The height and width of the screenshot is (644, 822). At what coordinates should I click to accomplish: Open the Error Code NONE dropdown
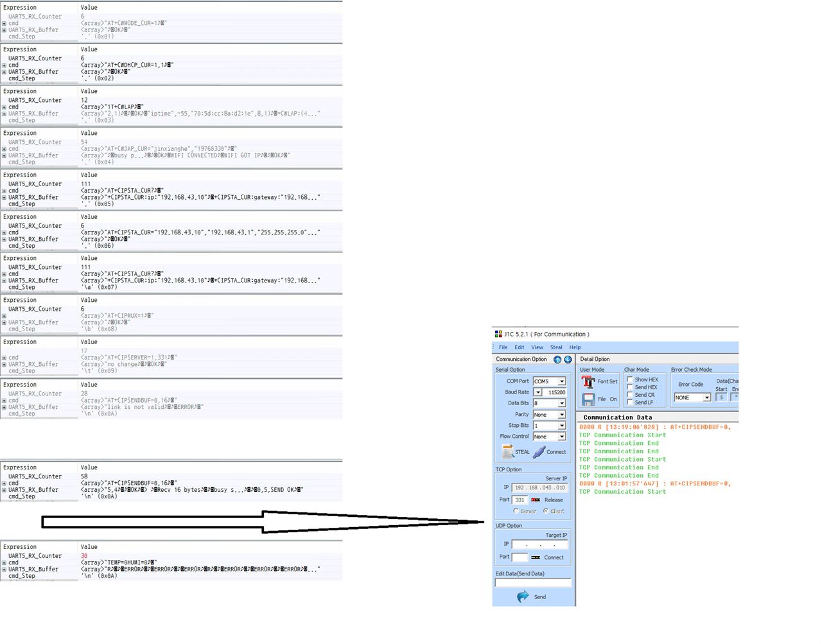point(706,397)
